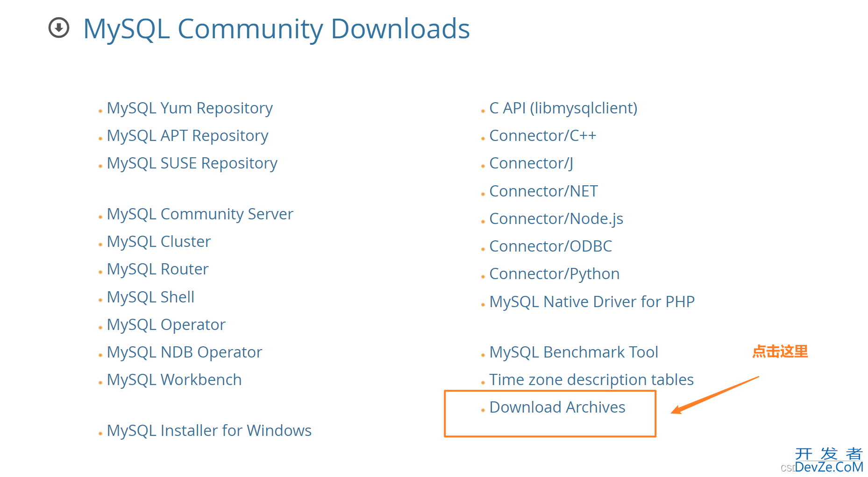Select MySQL Community Server link
Viewport: 868px width, 477px height.
pos(200,214)
